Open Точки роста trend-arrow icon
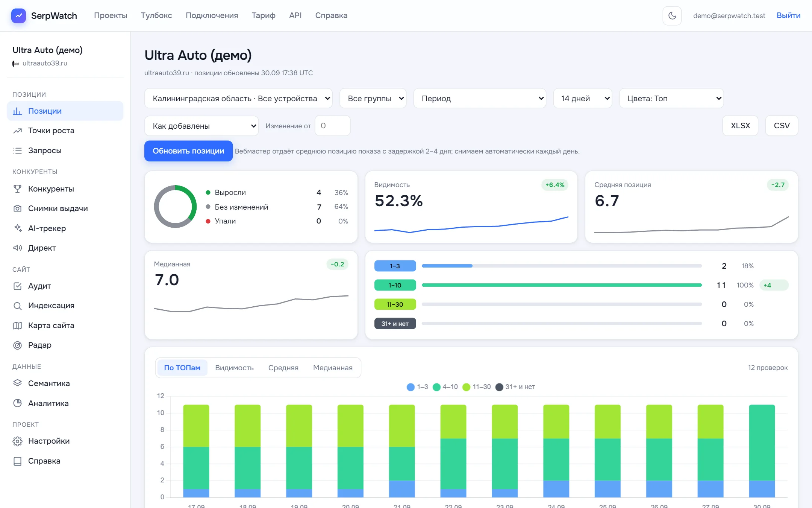This screenshot has height=508, width=812. (x=17, y=131)
